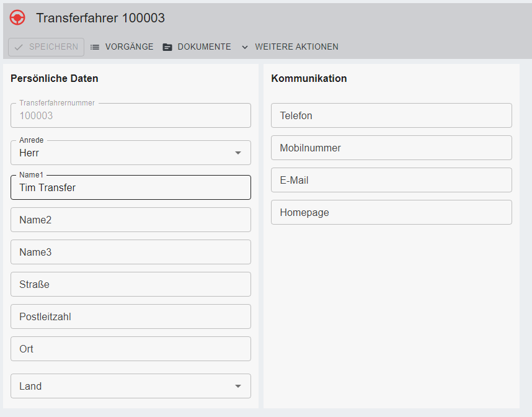
Task: Click the Speichern checkmark icon
Action: pos(19,47)
